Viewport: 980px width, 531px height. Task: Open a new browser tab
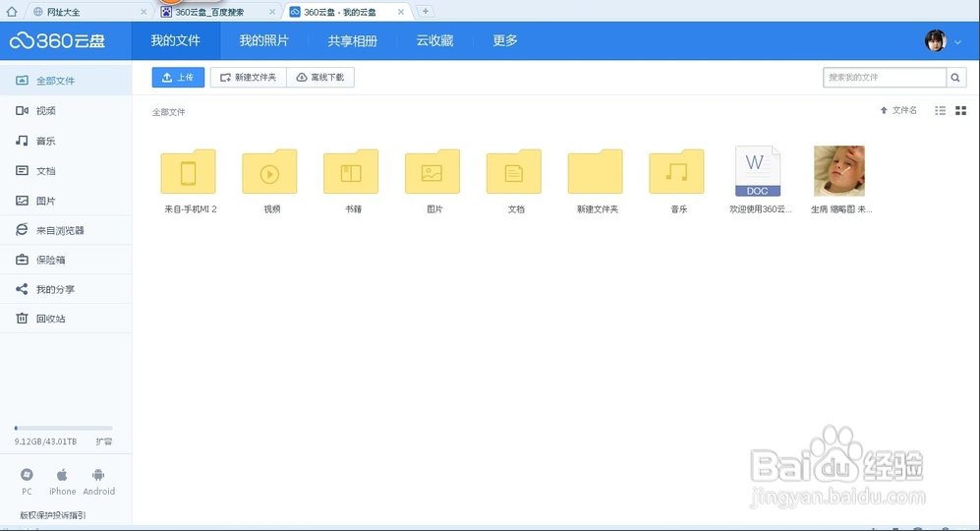426,11
